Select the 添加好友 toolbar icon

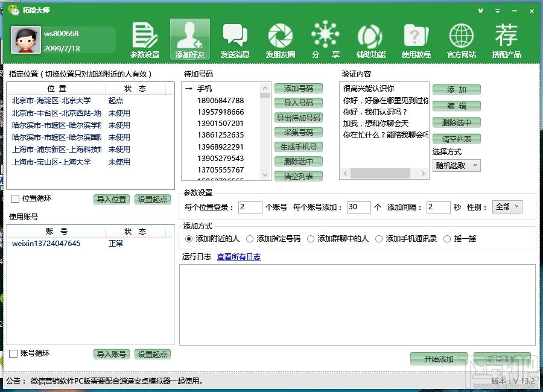[x=190, y=39]
